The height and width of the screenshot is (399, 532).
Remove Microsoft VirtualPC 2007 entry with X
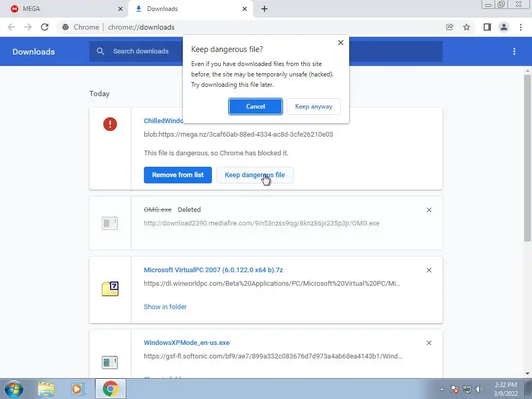(x=429, y=270)
